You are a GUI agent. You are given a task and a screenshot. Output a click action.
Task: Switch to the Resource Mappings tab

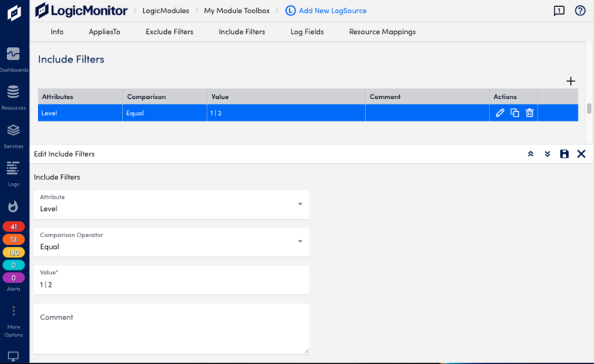coord(382,32)
